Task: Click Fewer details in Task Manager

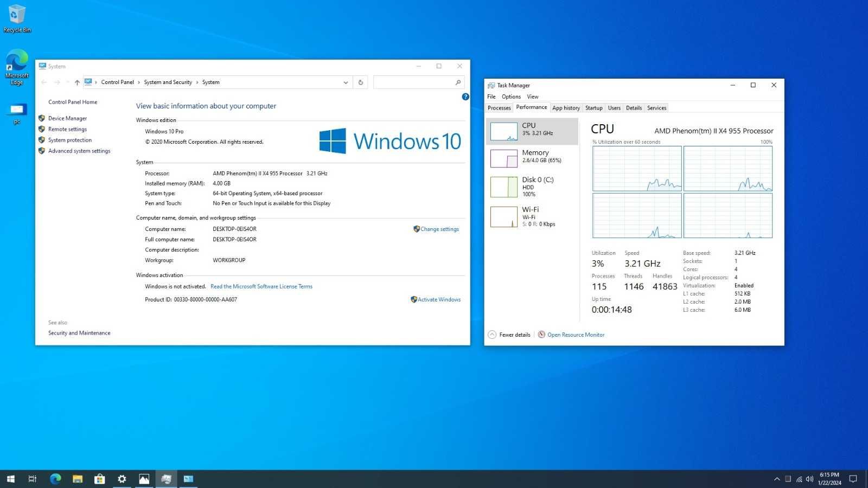Action: (514, 335)
